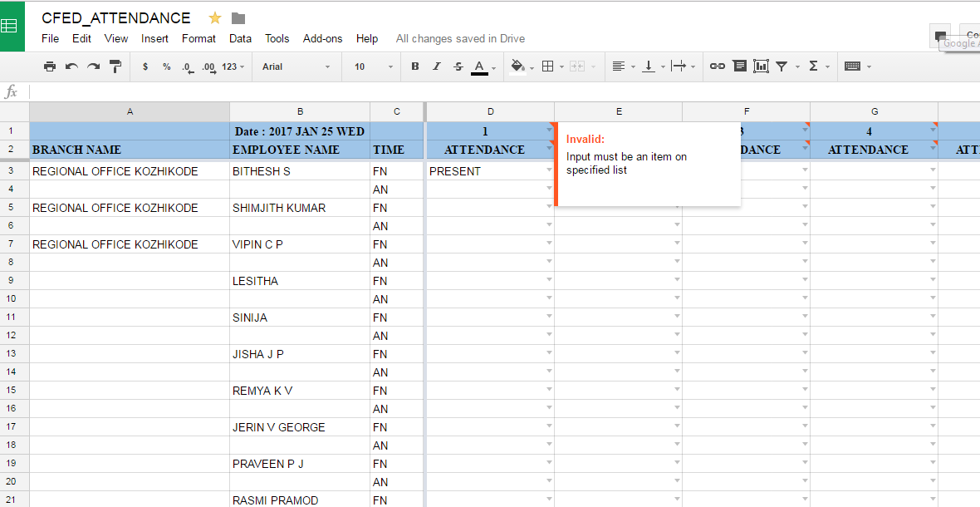This screenshot has width=980, height=507.
Task: Open the Data menu
Action: pos(240,38)
